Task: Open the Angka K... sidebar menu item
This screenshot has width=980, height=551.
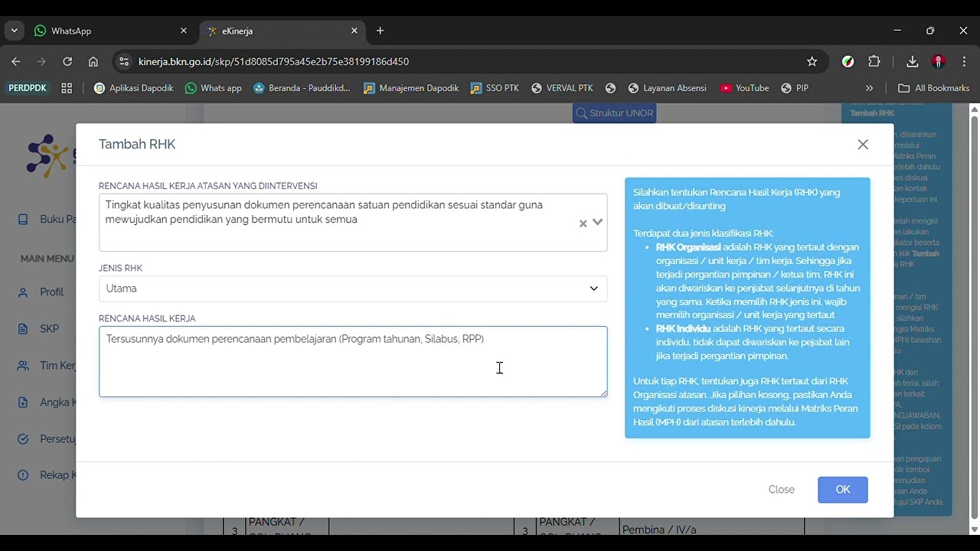Action: [x=46, y=403]
